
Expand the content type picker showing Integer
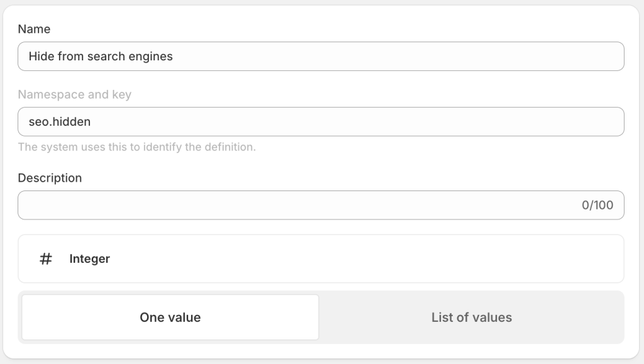321,258
